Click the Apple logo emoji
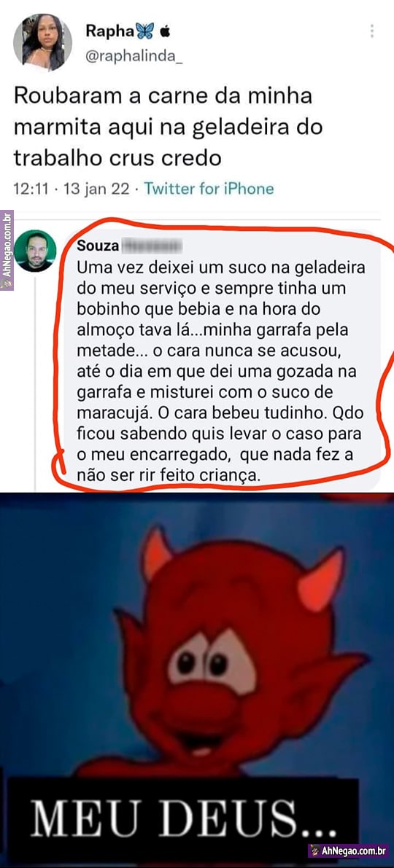 165,32
